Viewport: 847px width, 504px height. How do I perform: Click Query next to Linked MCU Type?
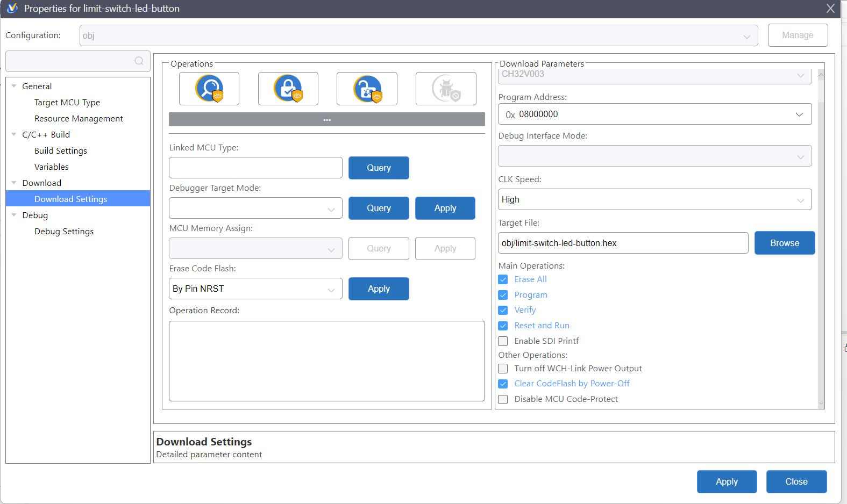pos(379,168)
